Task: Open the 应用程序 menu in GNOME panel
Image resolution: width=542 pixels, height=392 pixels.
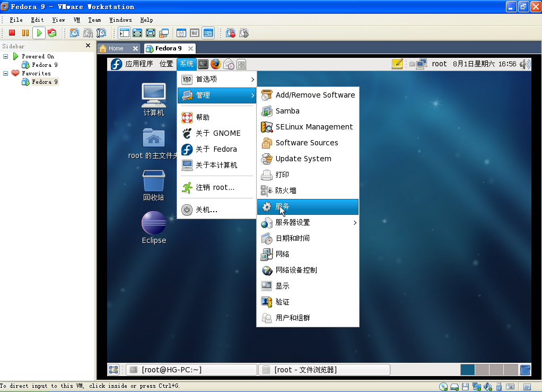Action: (139, 64)
